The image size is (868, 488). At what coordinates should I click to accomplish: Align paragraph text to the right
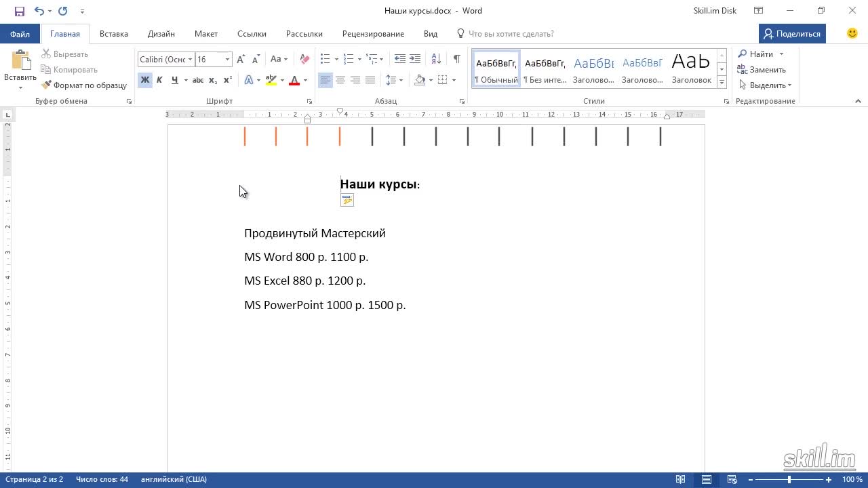point(355,80)
